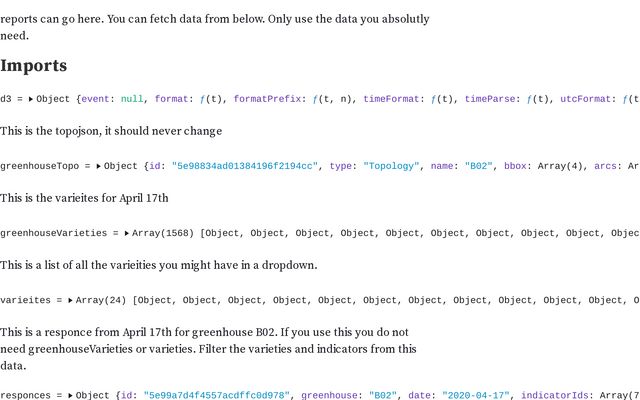The image size is (640, 400).
Task: Expand the varieites Array(24) triangle
Action: [71, 300]
